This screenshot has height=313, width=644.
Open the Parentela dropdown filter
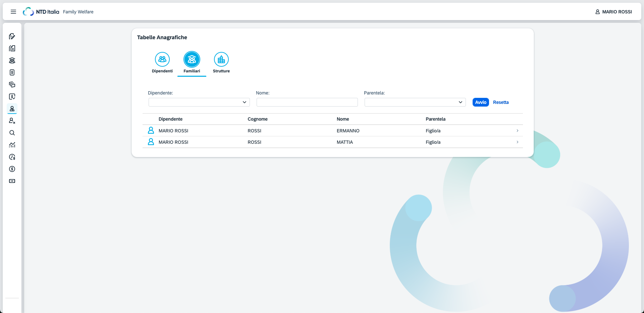415,102
